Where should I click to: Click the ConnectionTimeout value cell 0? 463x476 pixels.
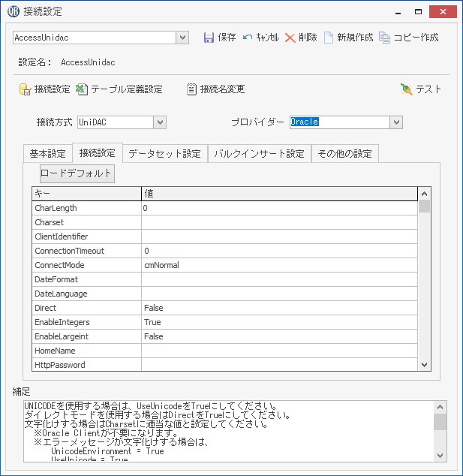[279, 251]
